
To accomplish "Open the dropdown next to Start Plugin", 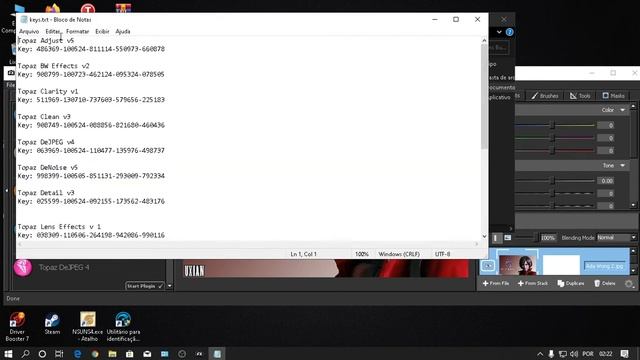I will click(x=170, y=286).
